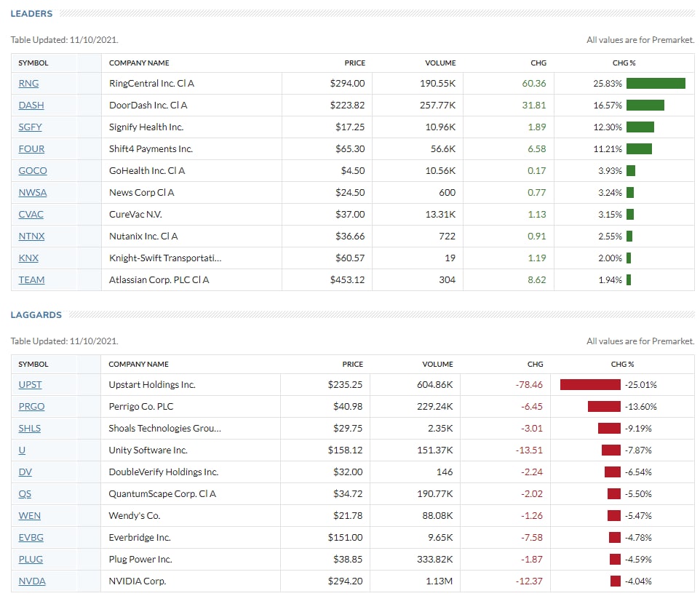
Task: Select the Upstart Holdings Inc. name
Action: (x=152, y=385)
